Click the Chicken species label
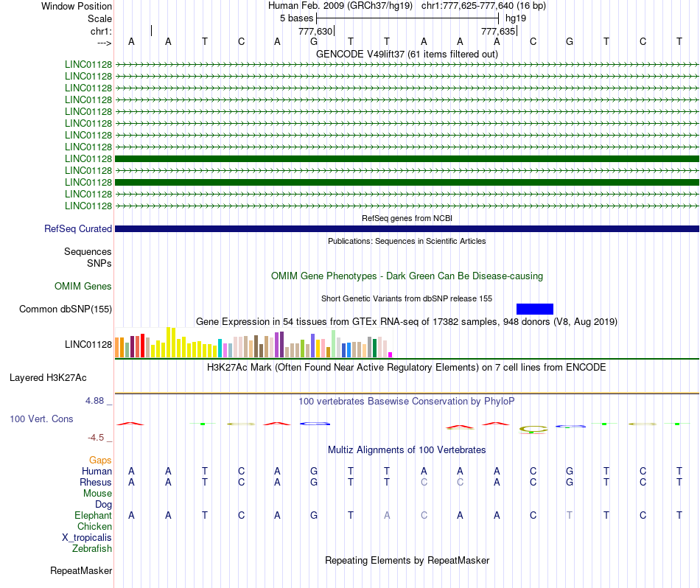Image resolution: width=700 pixels, height=588 pixels. pyautogui.click(x=94, y=526)
